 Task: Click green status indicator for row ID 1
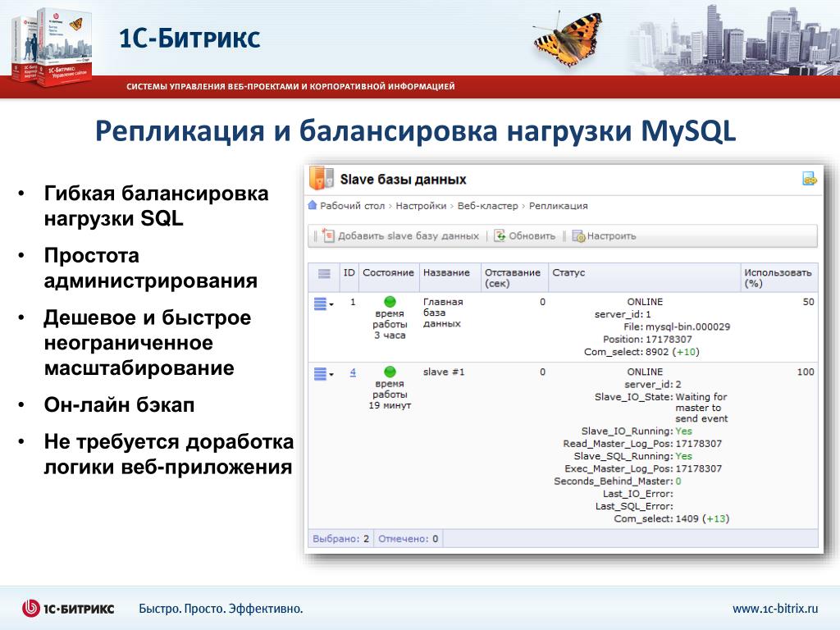390,302
